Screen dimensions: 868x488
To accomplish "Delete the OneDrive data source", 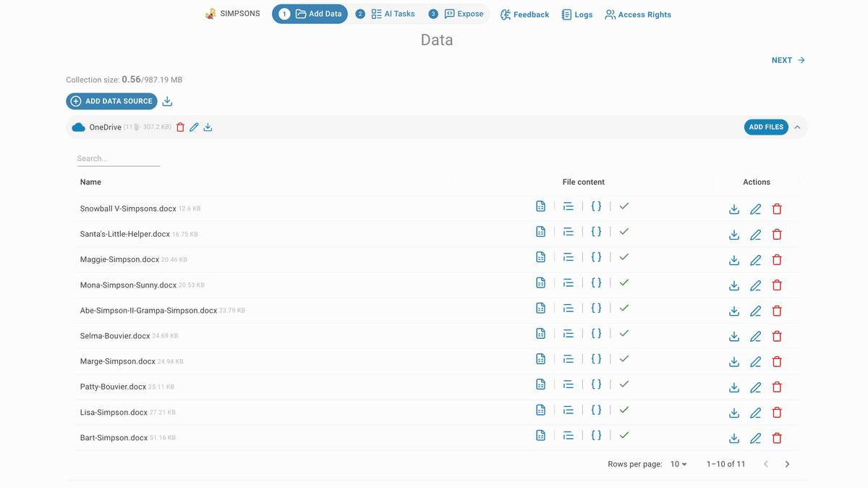I will [x=181, y=127].
